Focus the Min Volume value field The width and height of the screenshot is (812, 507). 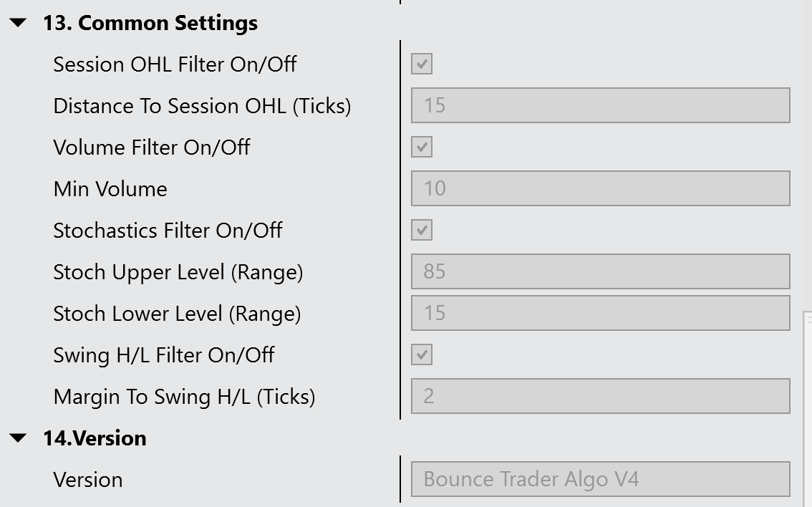600,189
